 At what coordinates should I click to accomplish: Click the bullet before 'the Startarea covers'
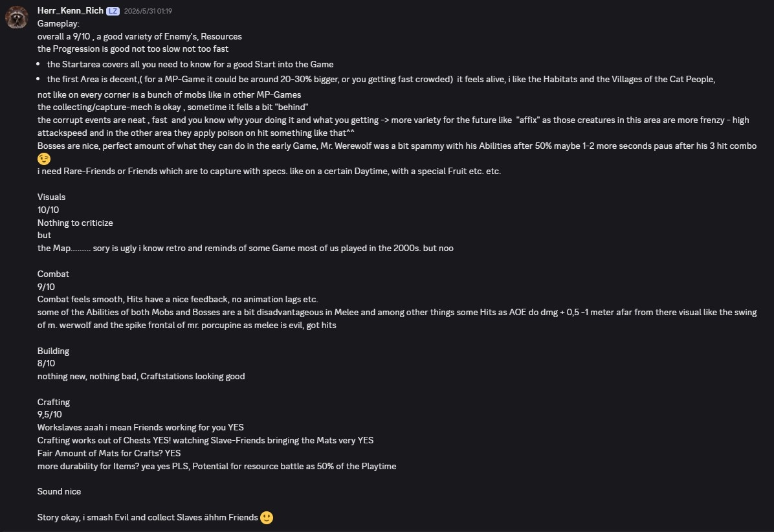tap(38, 65)
